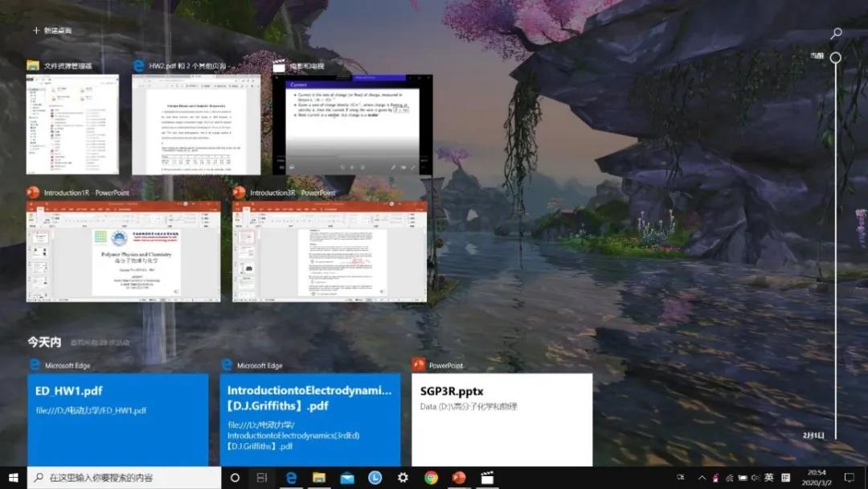
Task: Open the Action Center notification icon
Action: (850, 478)
